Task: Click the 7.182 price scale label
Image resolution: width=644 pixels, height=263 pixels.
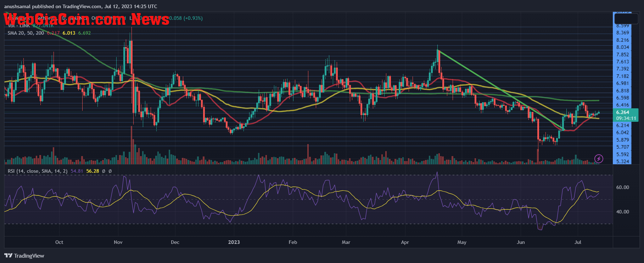Action: coord(623,76)
